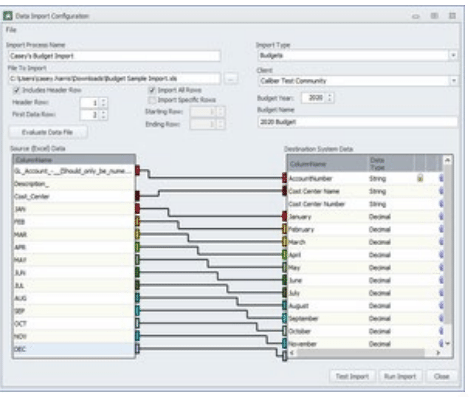Click the First Data Row stepper arrows
This screenshot has height=397, width=469.
[104, 115]
